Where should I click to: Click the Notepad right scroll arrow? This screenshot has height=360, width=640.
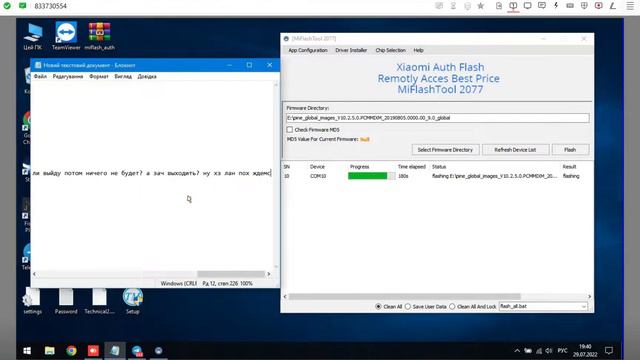pos(269,274)
